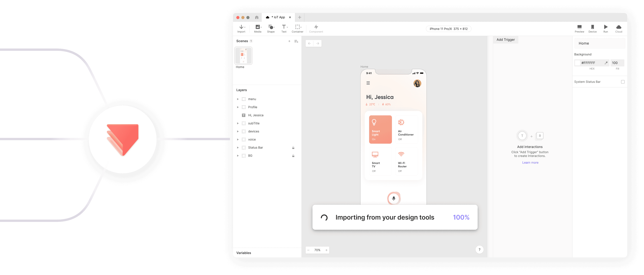This screenshot has width=644, height=275.
Task: Expand the voice layer
Action: click(x=238, y=139)
